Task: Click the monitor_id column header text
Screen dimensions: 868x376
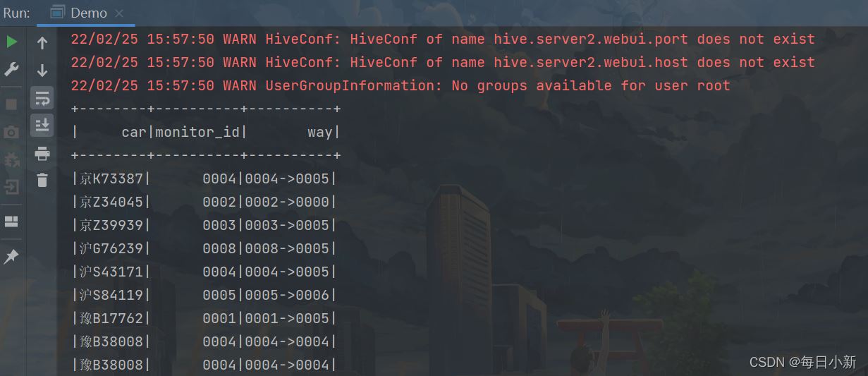Action: click(x=197, y=132)
